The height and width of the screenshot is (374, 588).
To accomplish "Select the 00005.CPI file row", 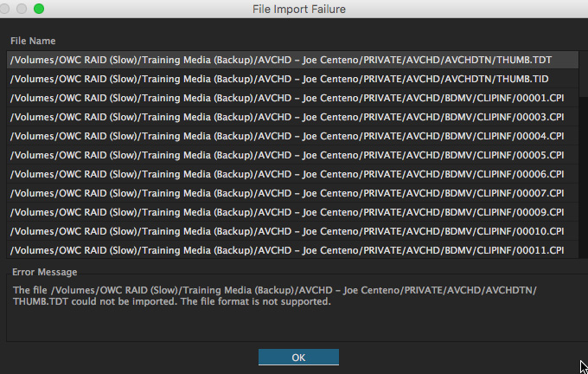I will pyautogui.click(x=292, y=155).
